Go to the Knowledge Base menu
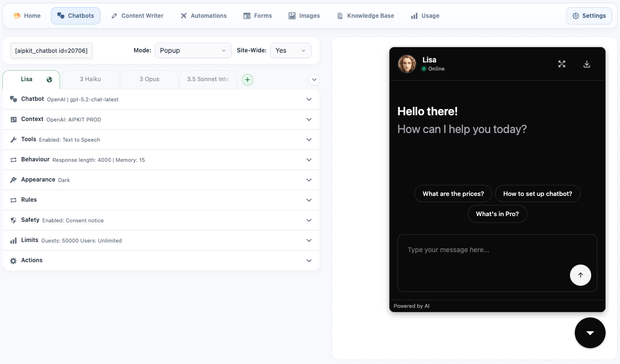Image resolution: width=620 pixels, height=364 pixels. 365,16
